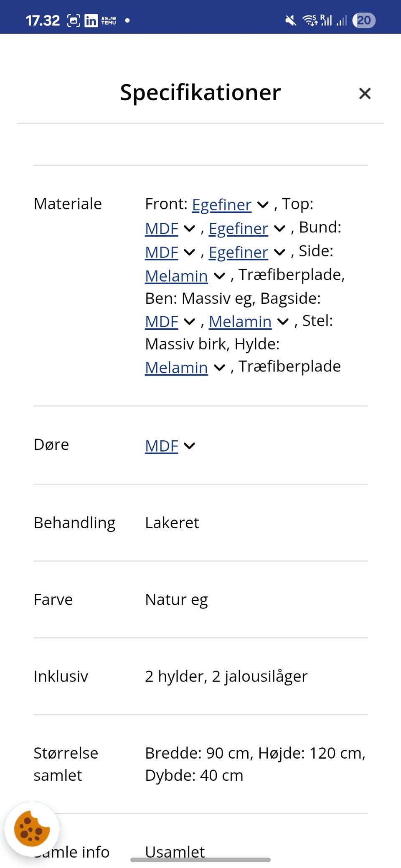Tap the screenshot notification icon in status bar

pos(74,20)
